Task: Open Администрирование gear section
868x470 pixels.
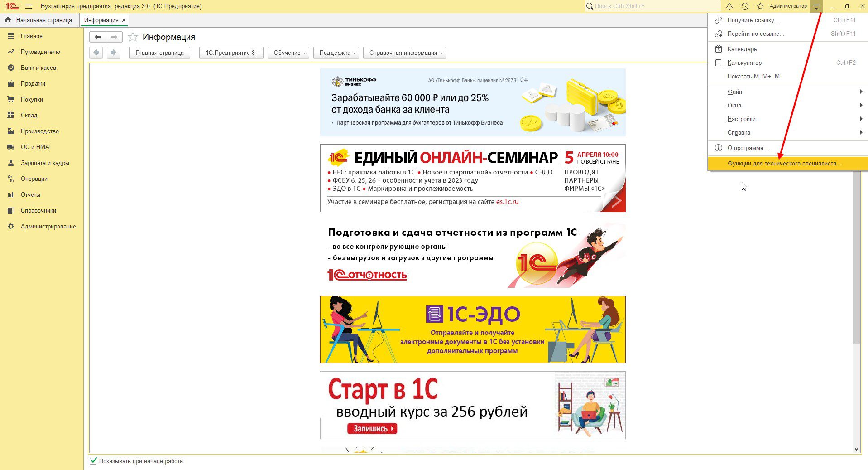Action: point(48,226)
